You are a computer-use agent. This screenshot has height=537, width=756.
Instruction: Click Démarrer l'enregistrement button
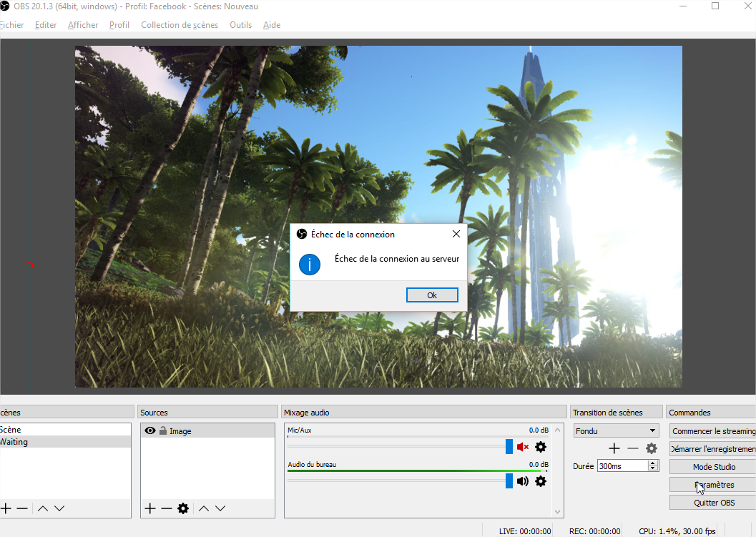click(x=712, y=449)
